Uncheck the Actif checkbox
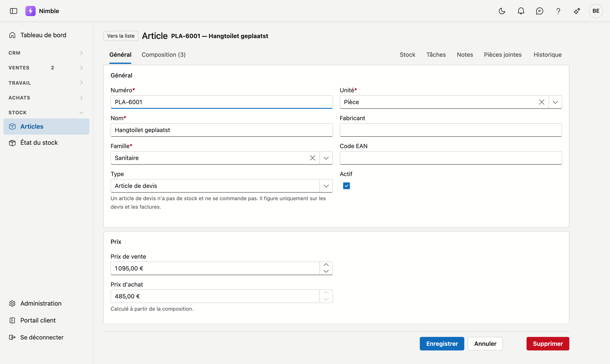 click(346, 186)
